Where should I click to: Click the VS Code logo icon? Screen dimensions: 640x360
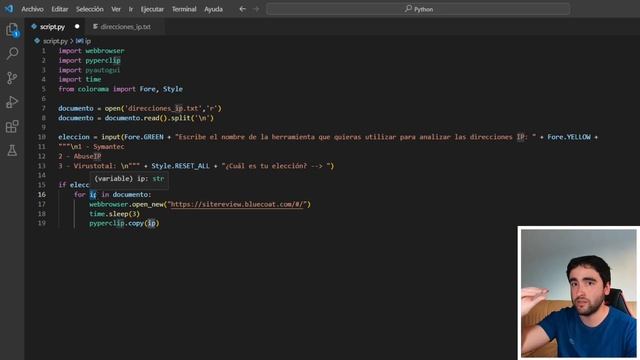(9, 9)
